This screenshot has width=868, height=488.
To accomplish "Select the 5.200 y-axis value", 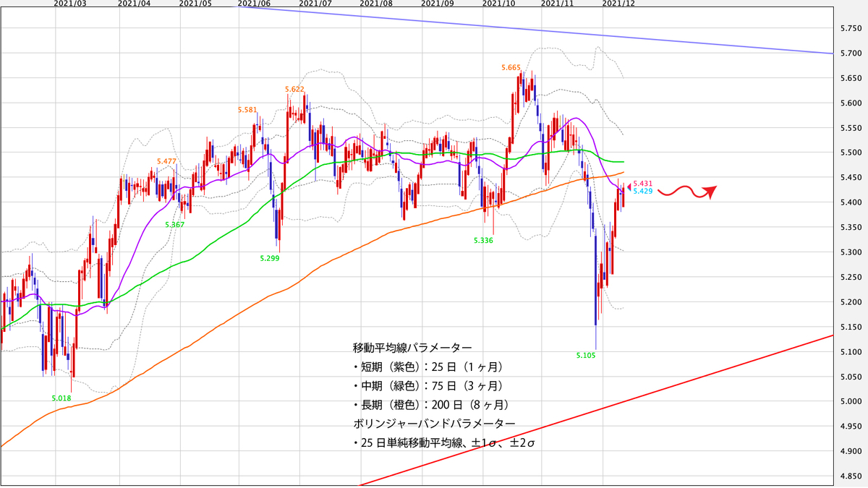I will (849, 301).
